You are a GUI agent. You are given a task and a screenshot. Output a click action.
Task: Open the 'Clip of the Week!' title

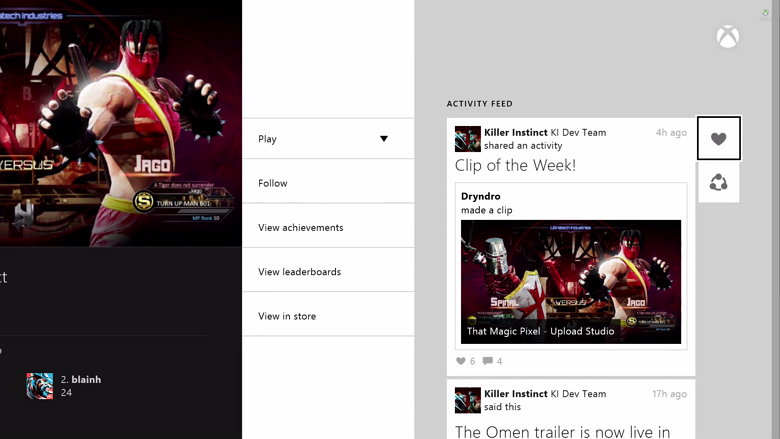515,165
